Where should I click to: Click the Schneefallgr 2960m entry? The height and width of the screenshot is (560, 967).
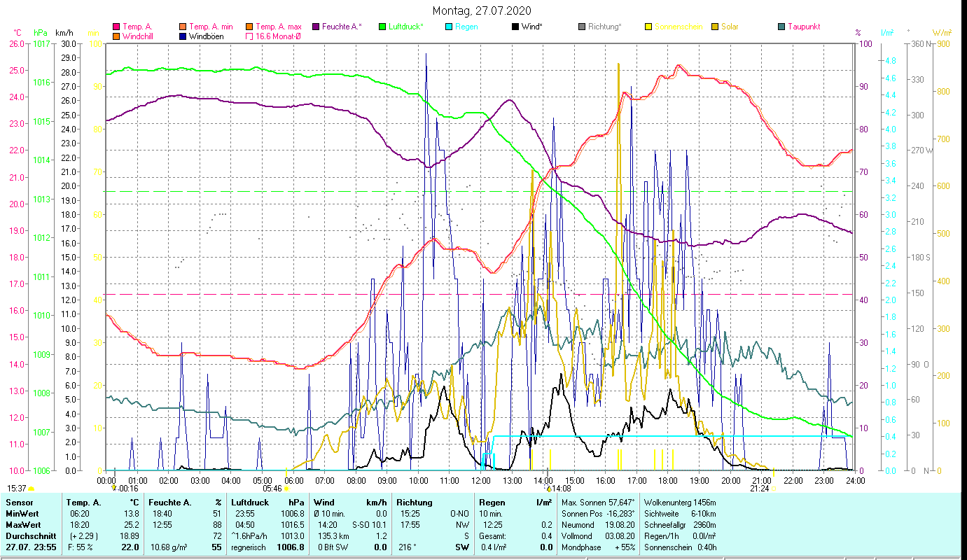680,525
